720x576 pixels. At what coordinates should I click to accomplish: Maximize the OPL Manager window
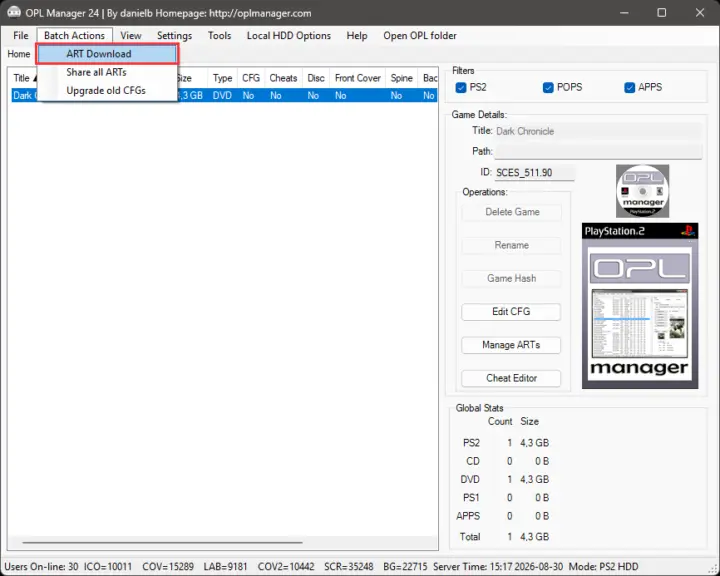pyautogui.click(x=661, y=12)
